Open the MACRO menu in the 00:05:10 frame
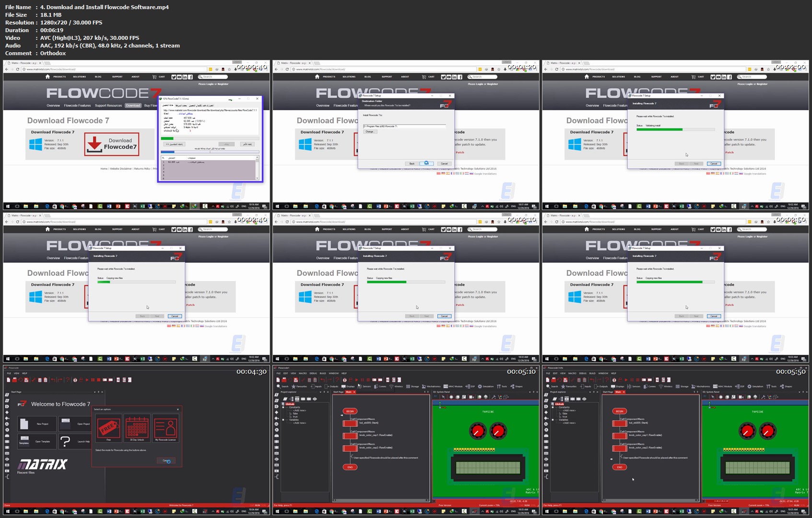812x518 pixels. 303,373
